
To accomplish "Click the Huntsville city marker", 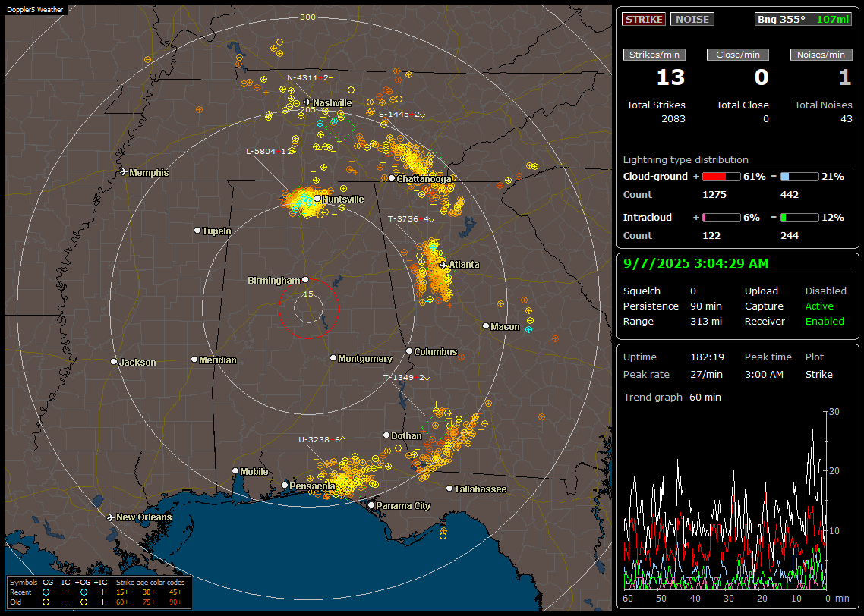I will click(317, 199).
